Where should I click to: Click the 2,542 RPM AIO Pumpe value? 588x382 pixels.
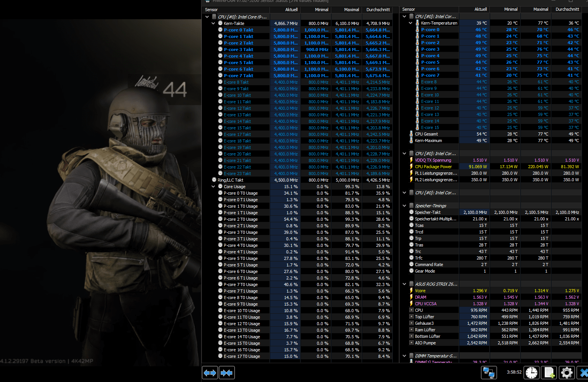(477, 343)
